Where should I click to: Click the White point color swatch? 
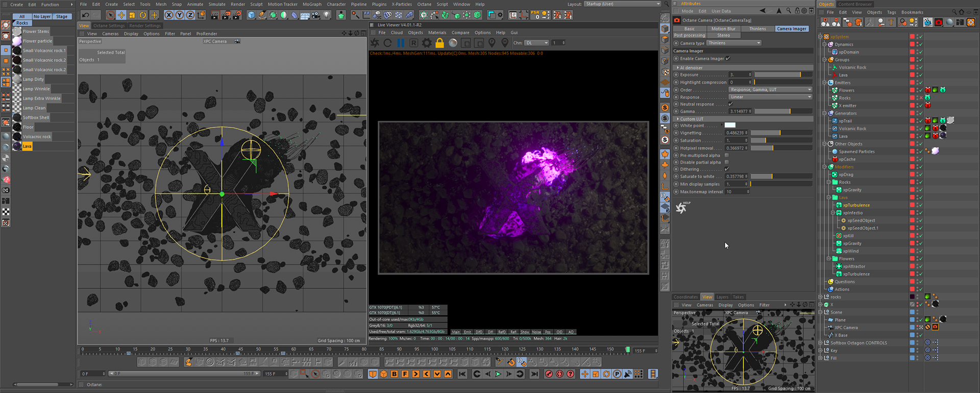click(730, 125)
